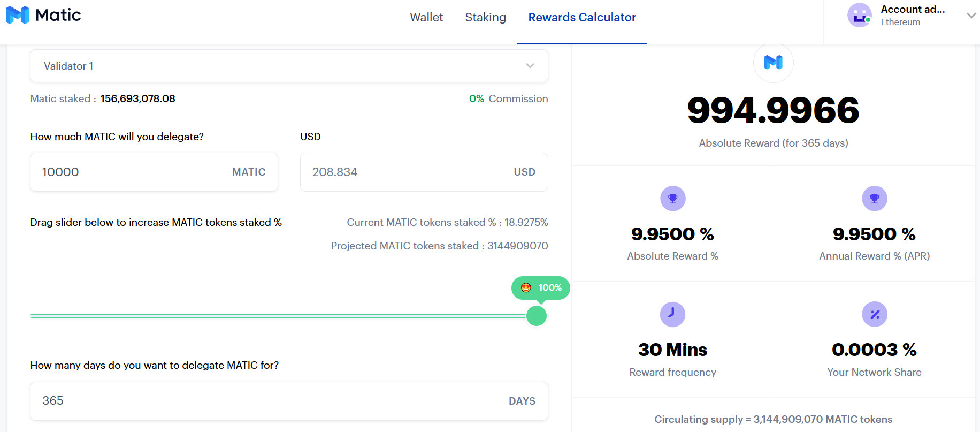The height and width of the screenshot is (432, 980).
Task: Go to the Wallet tab
Action: point(426,17)
